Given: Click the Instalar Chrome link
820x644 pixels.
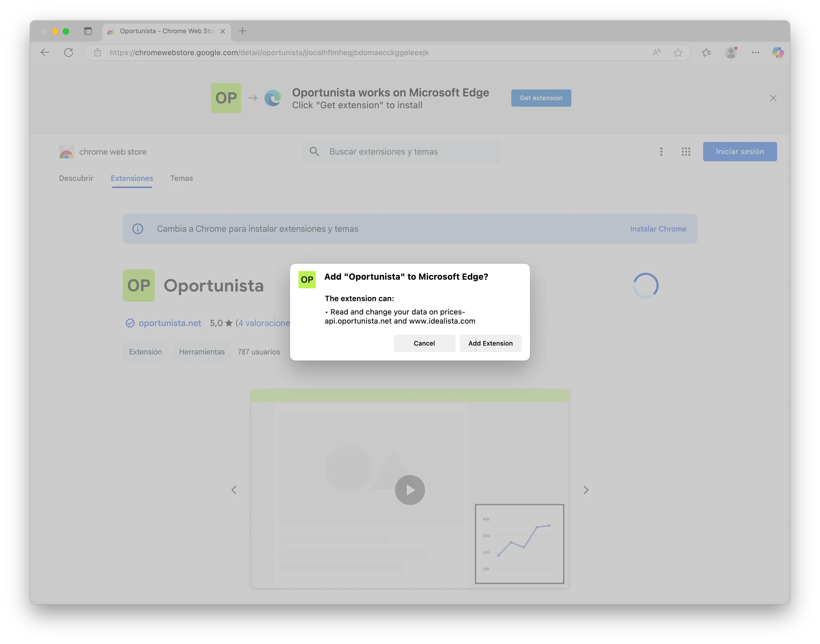Looking at the screenshot, I should (658, 229).
